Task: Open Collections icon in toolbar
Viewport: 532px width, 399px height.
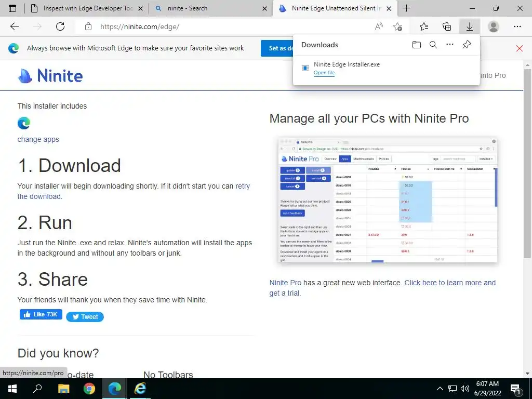Action: pos(447,26)
